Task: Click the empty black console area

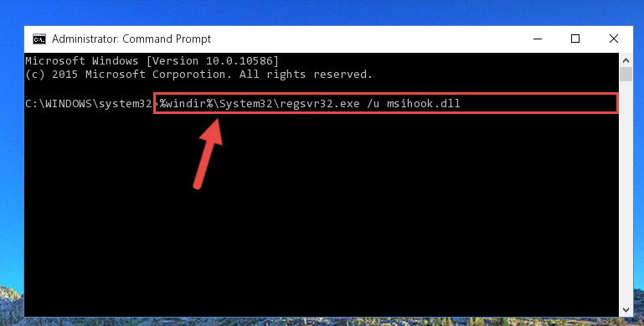Action: pos(369,226)
